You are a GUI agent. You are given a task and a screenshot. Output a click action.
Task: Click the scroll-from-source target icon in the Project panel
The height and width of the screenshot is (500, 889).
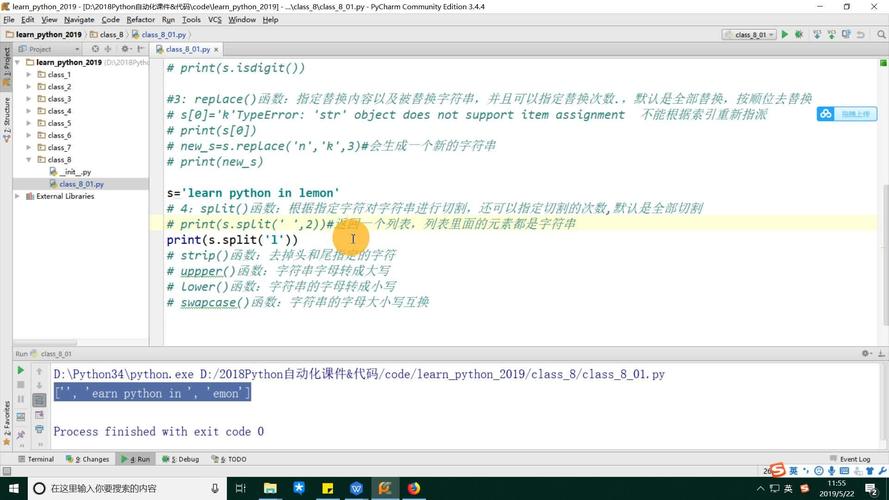click(95, 49)
